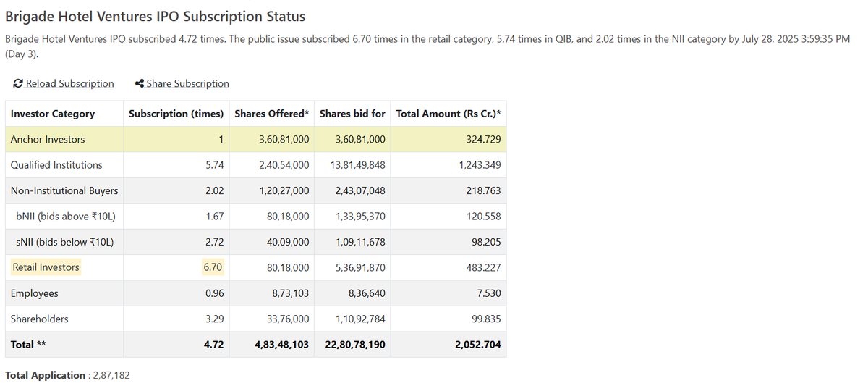
Task: Click the Non-Institutional Buyers row label
Action: (x=64, y=190)
